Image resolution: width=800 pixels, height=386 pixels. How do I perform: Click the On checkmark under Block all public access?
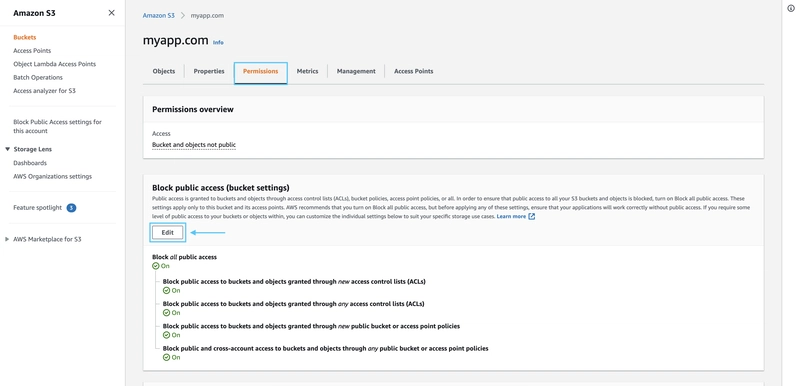click(x=156, y=266)
